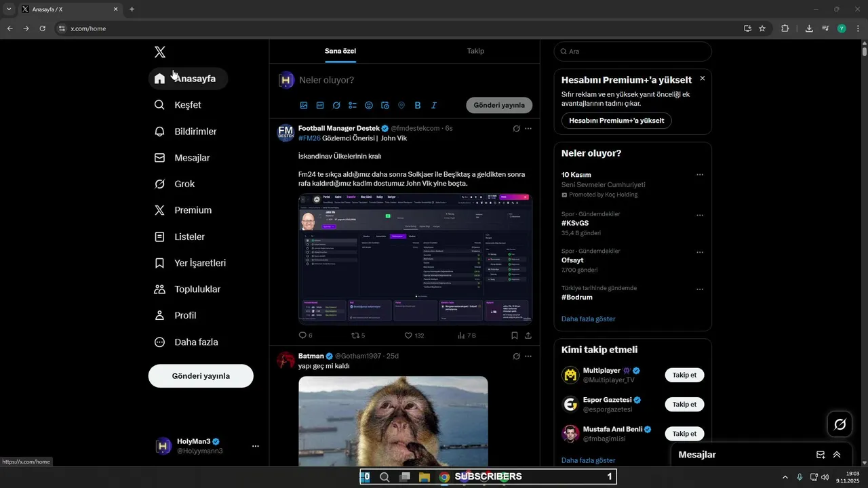
Task: Add a GIF in composer
Action: pos(320,106)
